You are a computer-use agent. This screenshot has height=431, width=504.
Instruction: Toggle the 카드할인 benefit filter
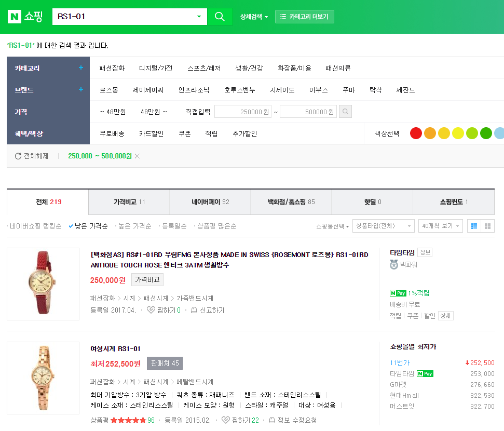point(152,133)
